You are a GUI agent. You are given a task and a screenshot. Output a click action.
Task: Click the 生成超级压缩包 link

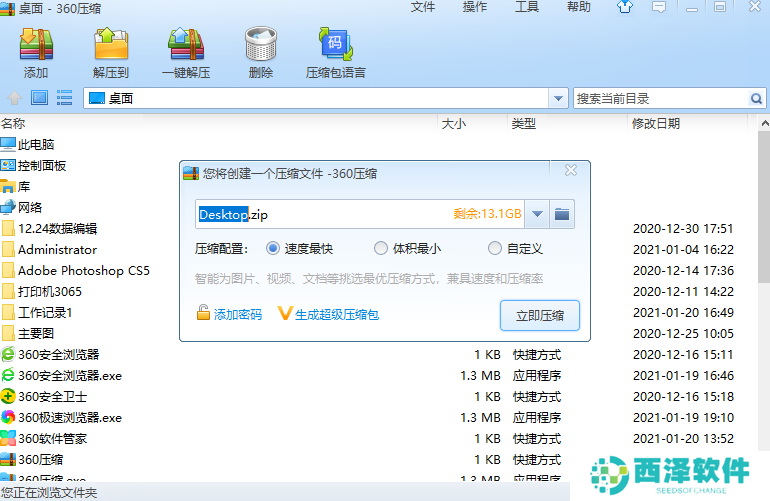pos(329,314)
